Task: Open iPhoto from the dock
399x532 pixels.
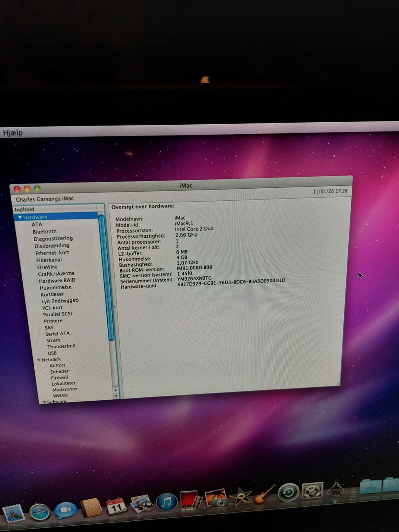Action: tap(216, 498)
